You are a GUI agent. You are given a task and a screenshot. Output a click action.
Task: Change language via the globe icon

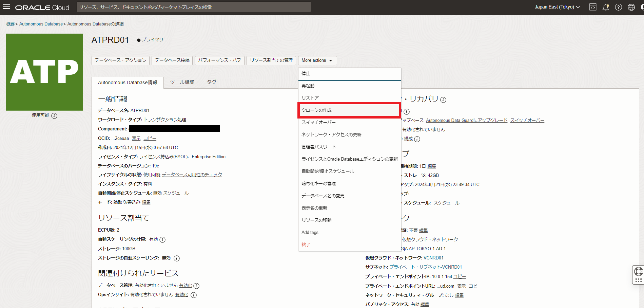coord(631,7)
